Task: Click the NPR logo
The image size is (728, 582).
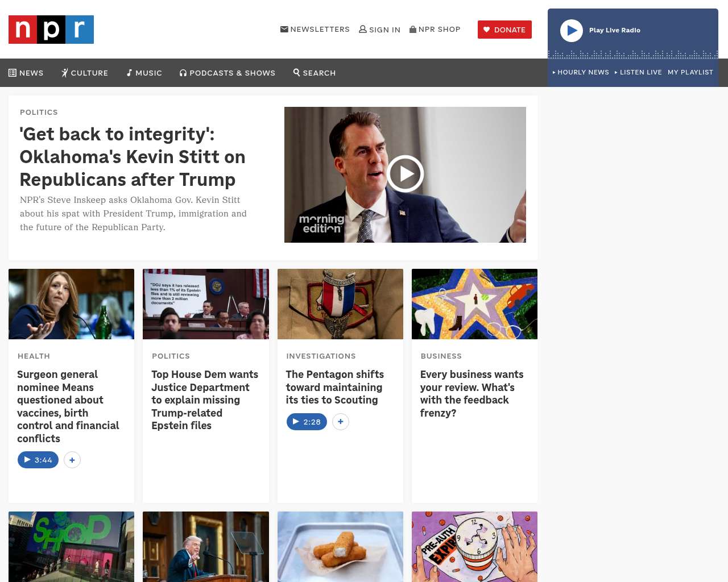Action: coord(51,30)
